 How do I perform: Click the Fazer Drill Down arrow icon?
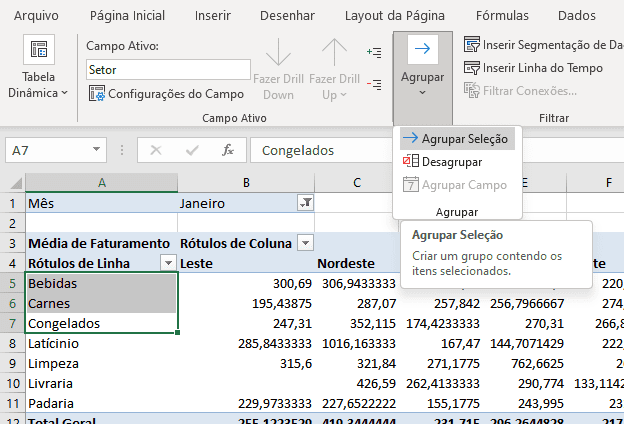278,52
